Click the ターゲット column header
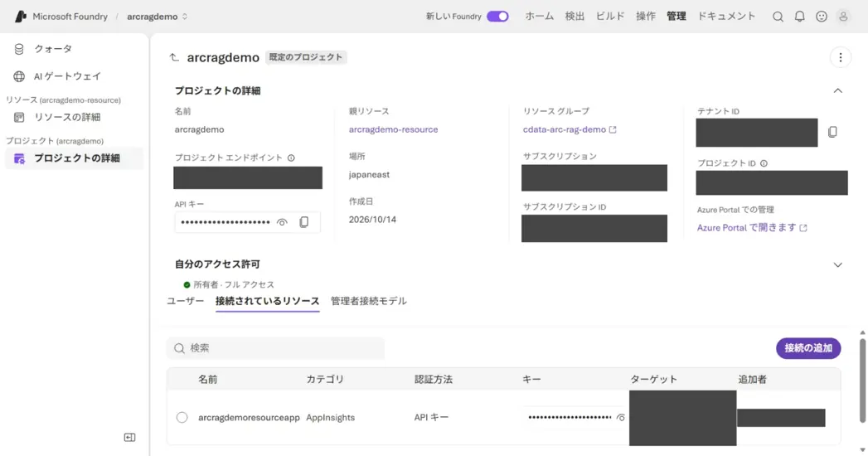The width and height of the screenshot is (868, 456). click(x=653, y=379)
